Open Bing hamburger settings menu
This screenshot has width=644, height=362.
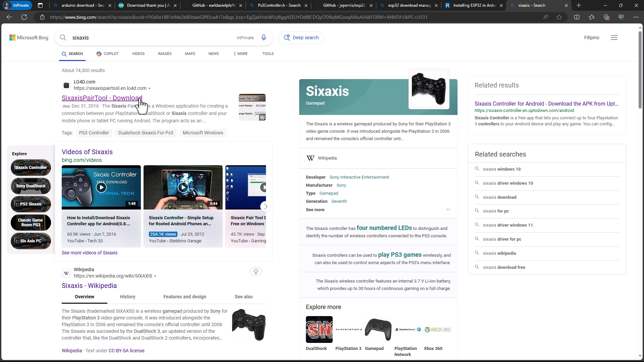614,38
